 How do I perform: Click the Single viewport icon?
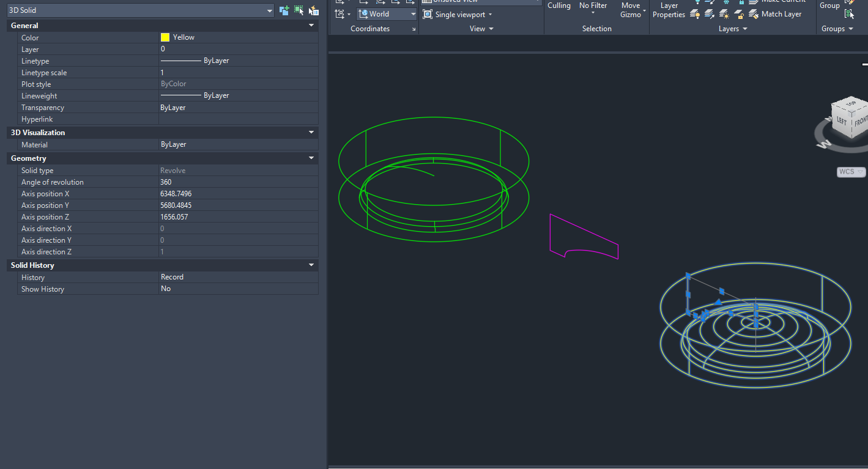point(428,15)
